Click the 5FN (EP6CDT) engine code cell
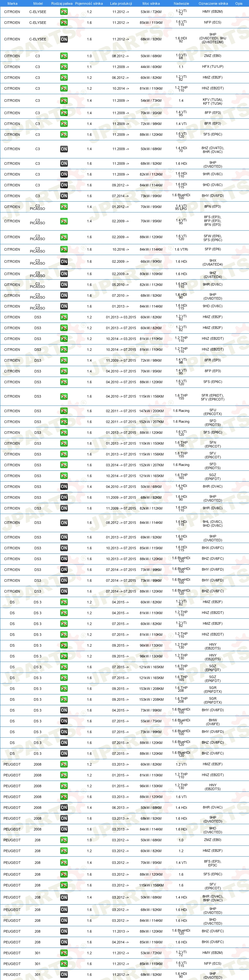The height and width of the screenshot is (980, 249). coord(213,444)
